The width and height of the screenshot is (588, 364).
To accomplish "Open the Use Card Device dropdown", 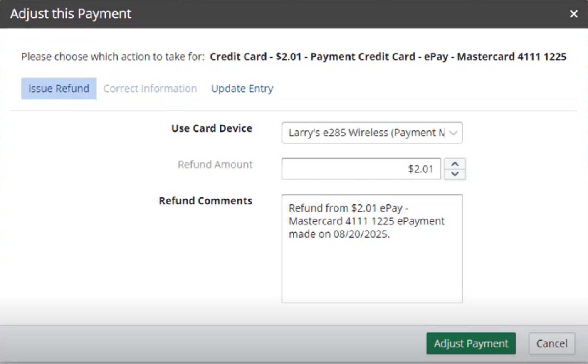I will pyautogui.click(x=366, y=133).
